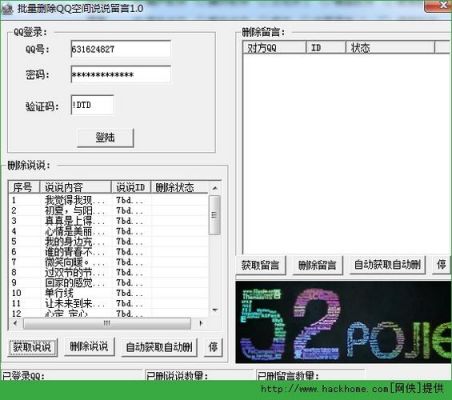Click the 删除状态 column header
The height and width of the screenshot is (400, 452).
pyautogui.click(x=180, y=187)
